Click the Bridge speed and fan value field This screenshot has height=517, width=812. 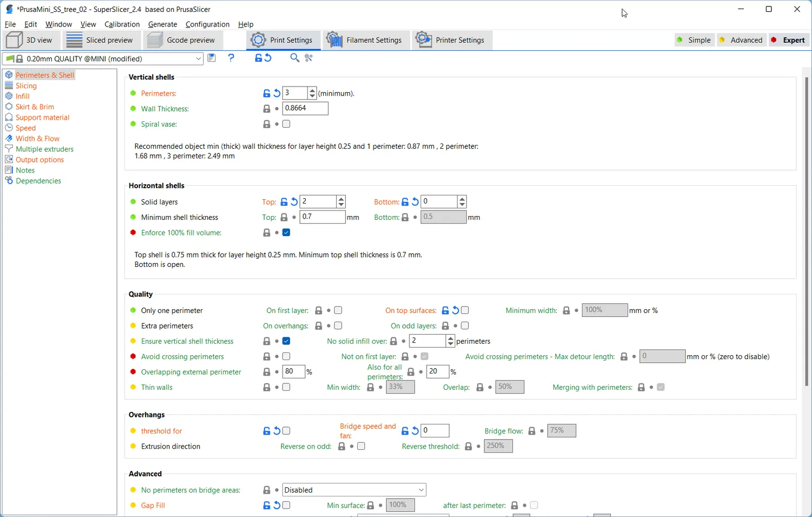tap(435, 431)
